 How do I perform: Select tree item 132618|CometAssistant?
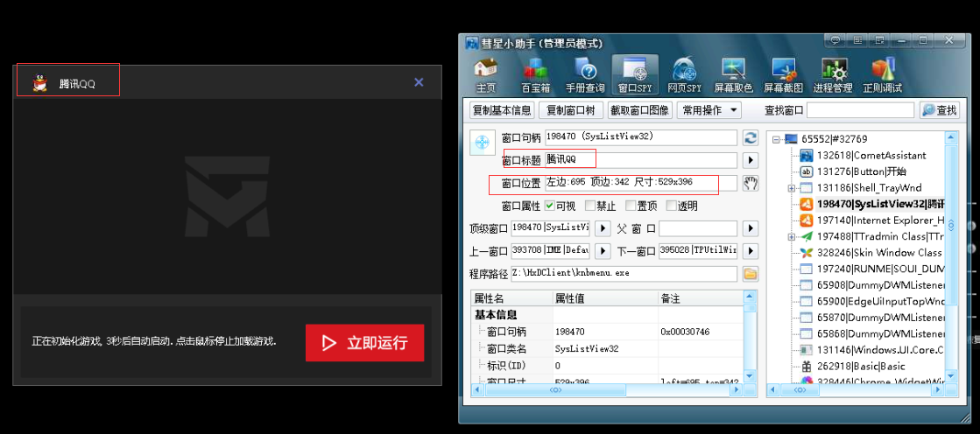pyautogui.click(x=871, y=156)
